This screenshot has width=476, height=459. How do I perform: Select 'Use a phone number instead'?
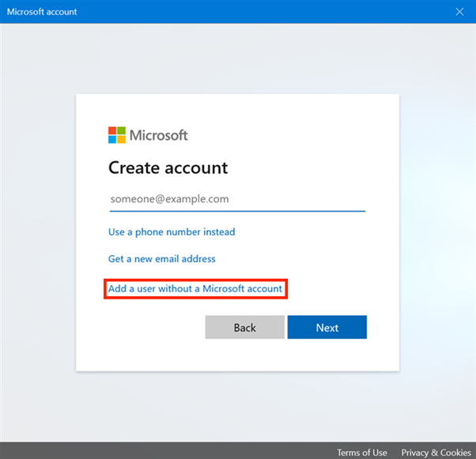(x=172, y=232)
